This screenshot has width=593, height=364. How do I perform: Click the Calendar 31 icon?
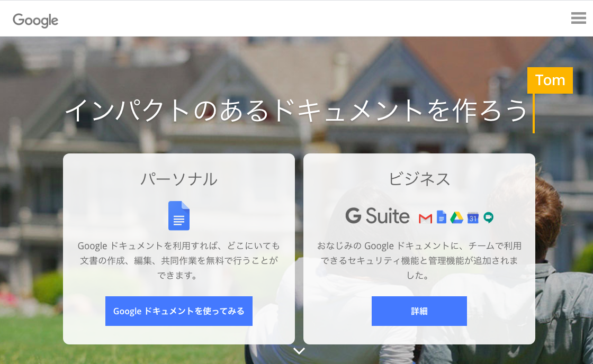pyautogui.click(x=473, y=217)
